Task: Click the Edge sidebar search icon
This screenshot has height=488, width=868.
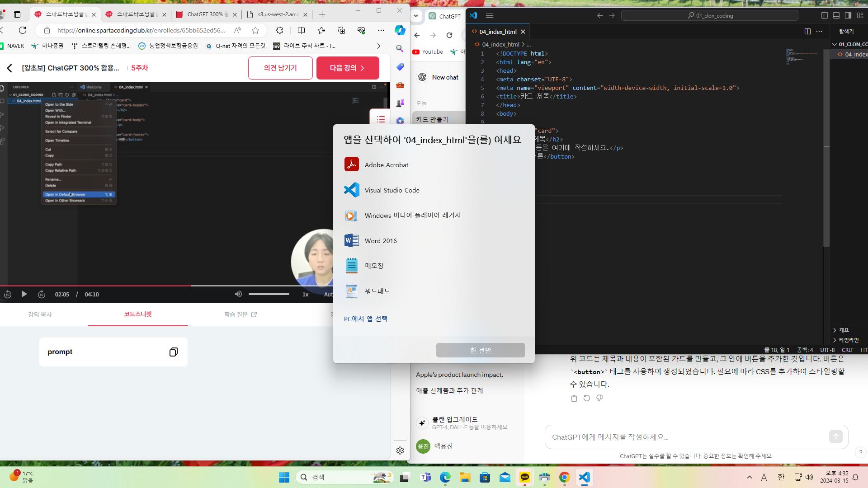Action: coord(400,48)
